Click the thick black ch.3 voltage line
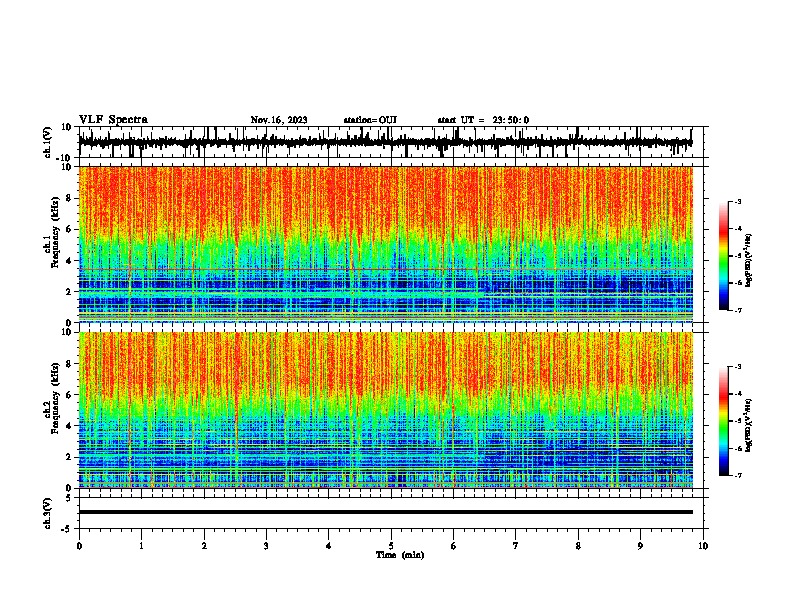This screenshot has height=612, width=792. 385,512
